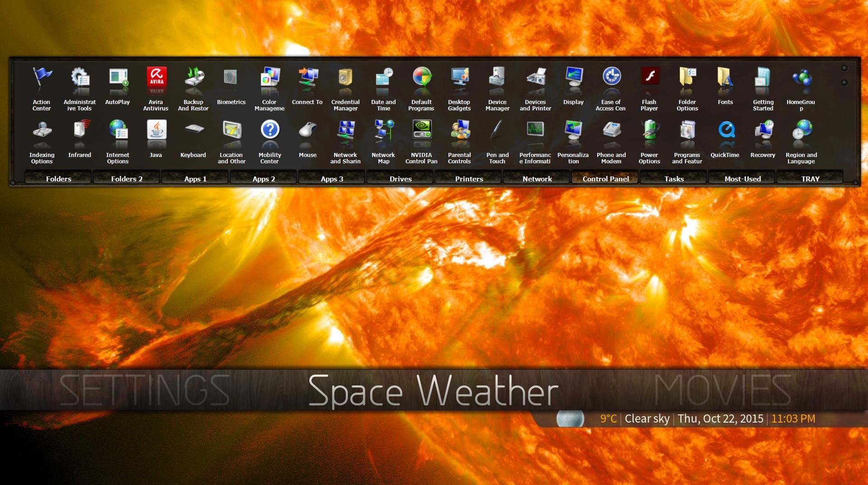Open Mobility Center icon

[270, 130]
